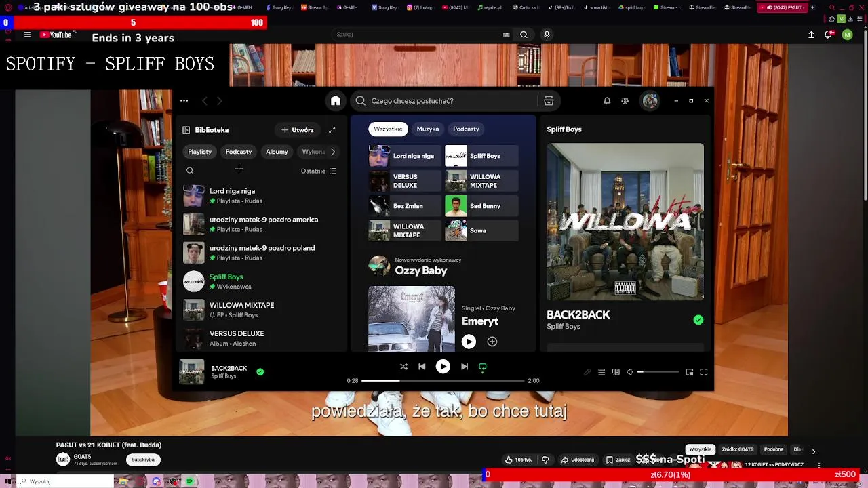The width and height of the screenshot is (868, 488).
Task: Open the Spliff Boys shortcut tile
Action: [x=481, y=156]
